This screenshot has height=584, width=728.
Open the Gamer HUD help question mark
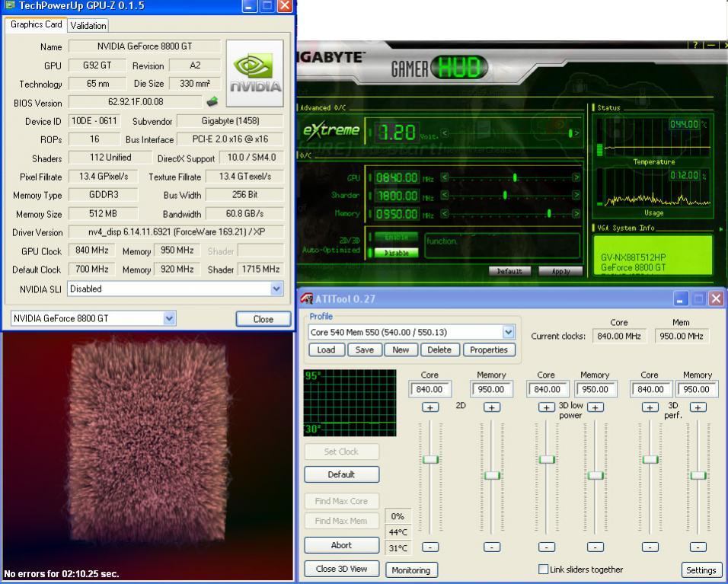point(695,45)
